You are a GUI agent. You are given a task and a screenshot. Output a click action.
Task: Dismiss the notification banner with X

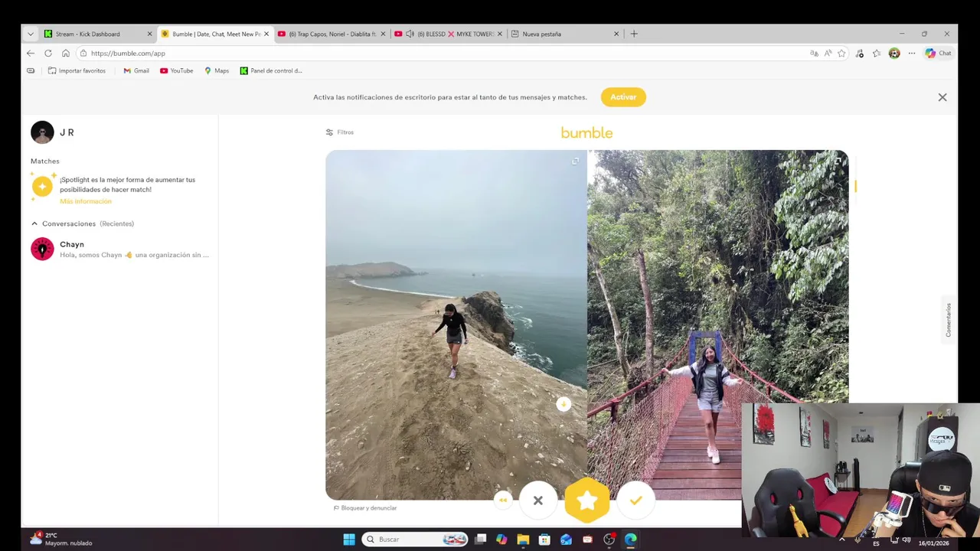point(942,97)
